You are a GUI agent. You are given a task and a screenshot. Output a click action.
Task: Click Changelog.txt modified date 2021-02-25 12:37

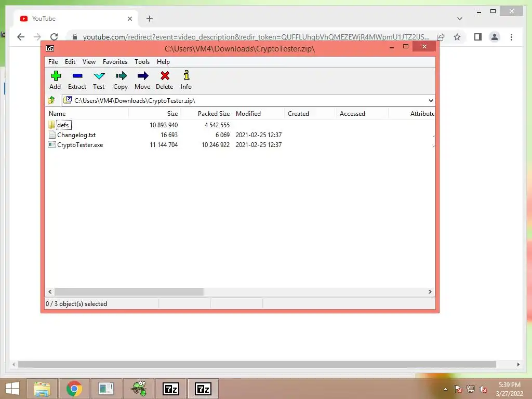[x=259, y=135]
